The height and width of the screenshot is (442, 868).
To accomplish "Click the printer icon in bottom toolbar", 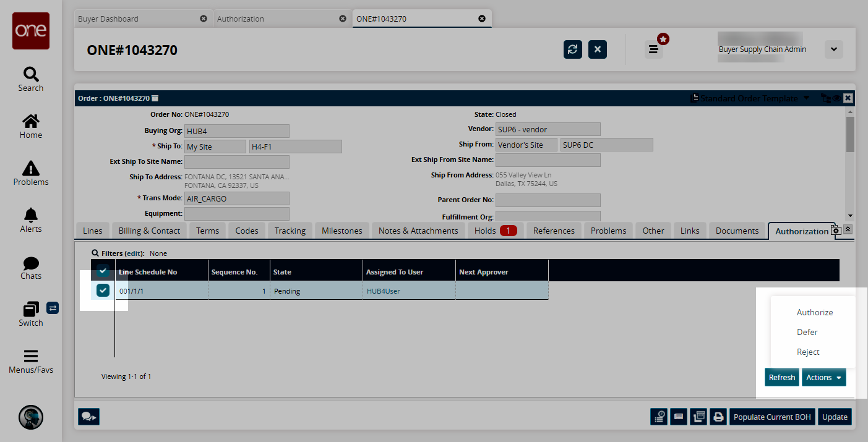I will click(718, 417).
